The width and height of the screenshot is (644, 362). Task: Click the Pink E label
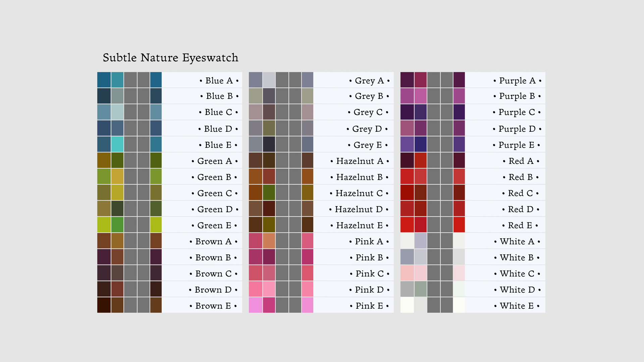coord(369,306)
